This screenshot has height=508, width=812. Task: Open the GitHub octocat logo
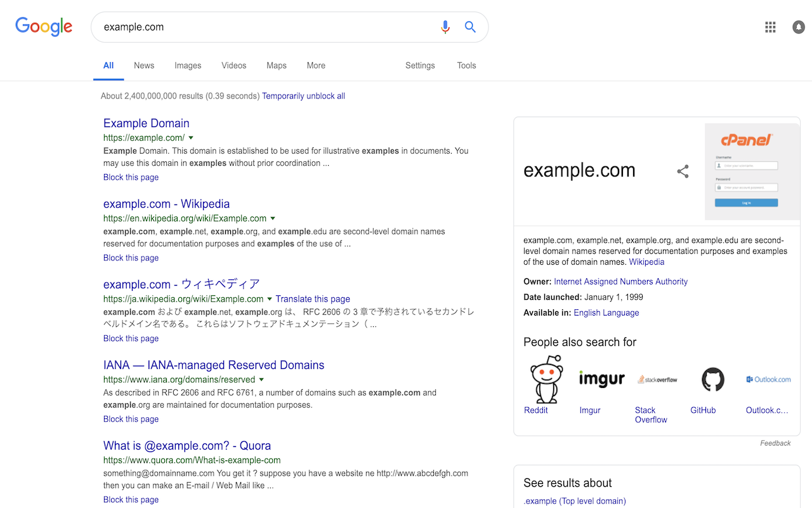tap(712, 379)
